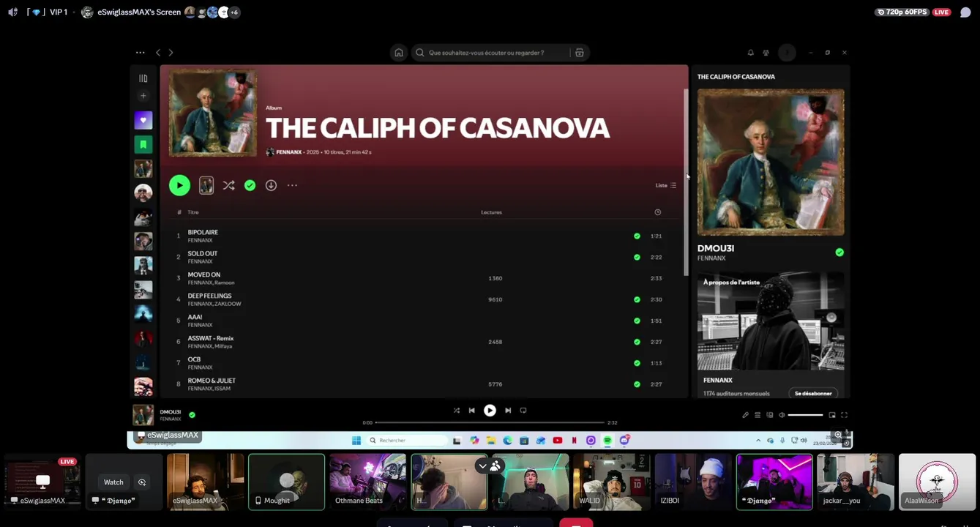This screenshot has height=527, width=980.
Task: Toggle saved checkmark for DEEP FEELINGS
Action: coord(637,299)
